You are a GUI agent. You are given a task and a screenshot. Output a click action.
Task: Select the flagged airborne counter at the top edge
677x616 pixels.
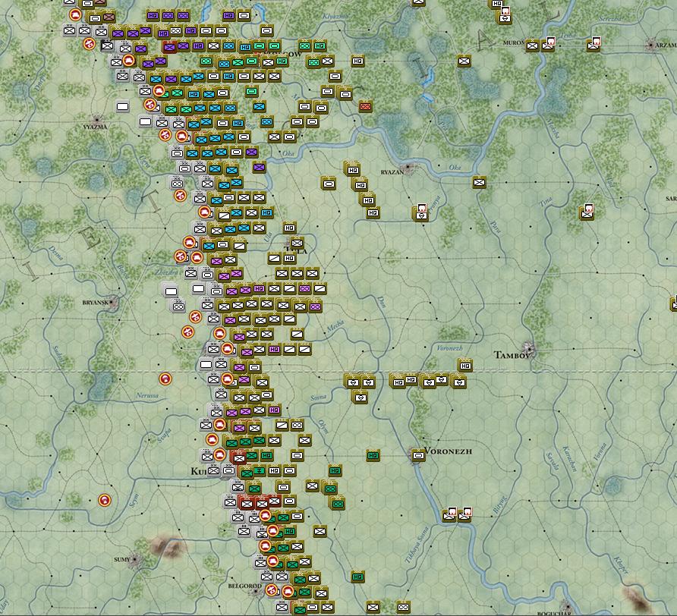[x=505, y=17]
